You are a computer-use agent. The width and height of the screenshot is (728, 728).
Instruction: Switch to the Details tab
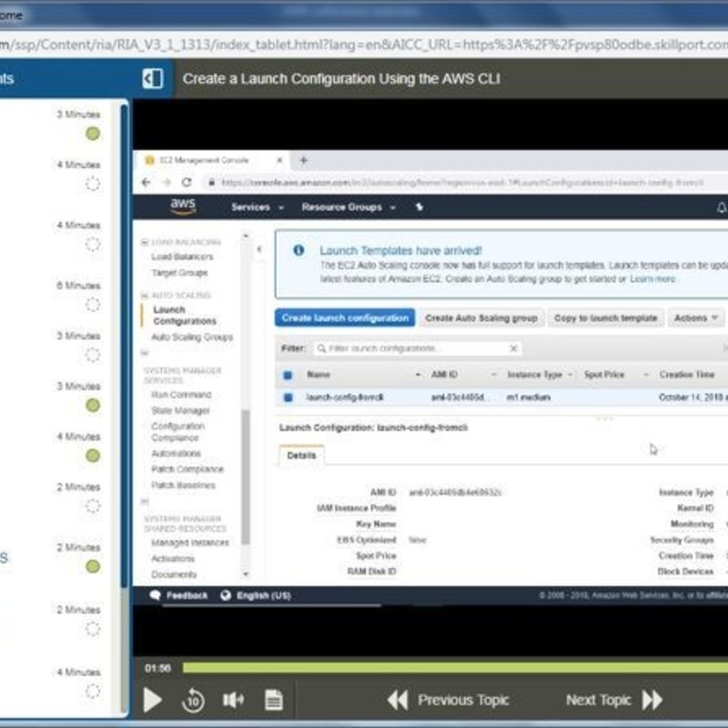tap(301, 456)
